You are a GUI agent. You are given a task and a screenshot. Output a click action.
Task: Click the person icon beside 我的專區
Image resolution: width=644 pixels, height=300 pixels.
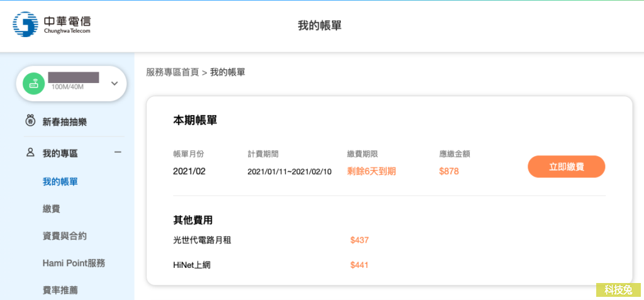coord(30,153)
